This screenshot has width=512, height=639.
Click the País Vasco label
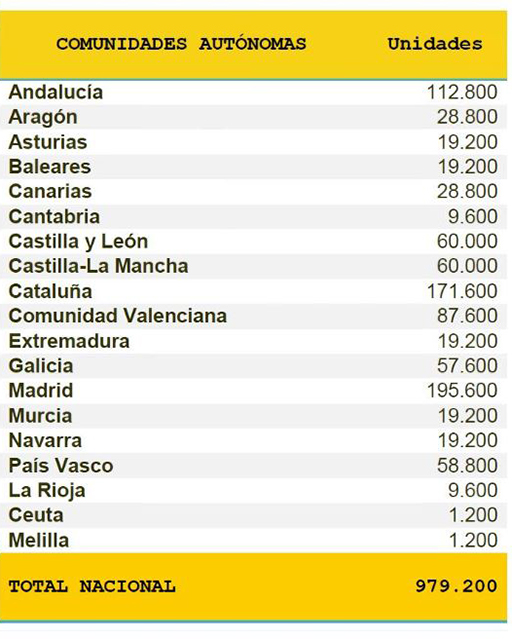[x=61, y=466]
